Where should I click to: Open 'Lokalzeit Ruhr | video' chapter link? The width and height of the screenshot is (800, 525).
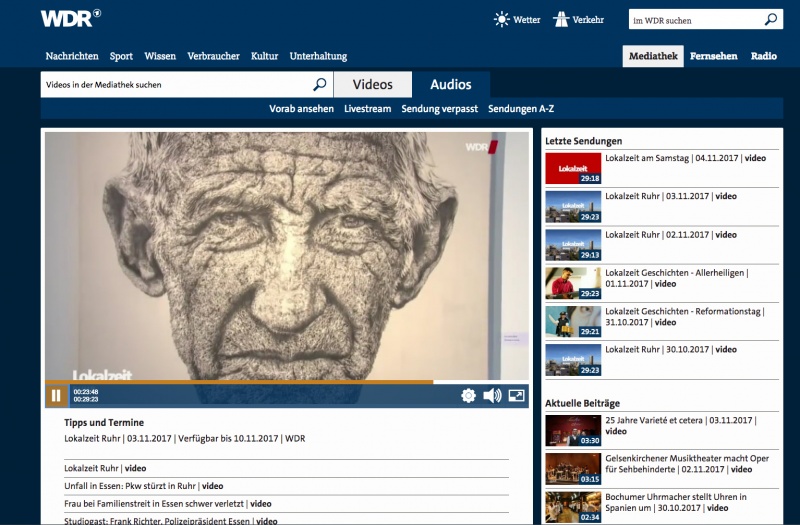point(105,468)
